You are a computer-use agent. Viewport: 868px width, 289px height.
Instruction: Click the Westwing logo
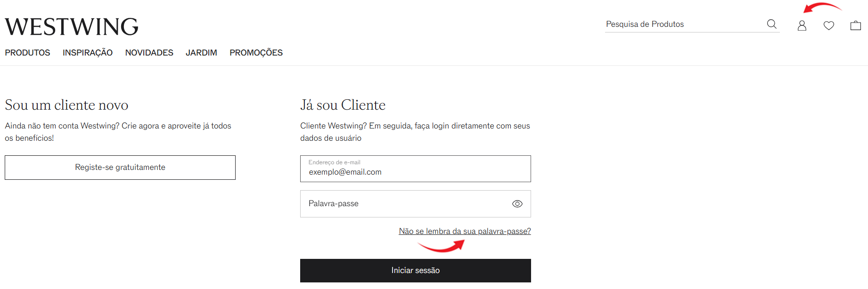pyautogui.click(x=72, y=27)
